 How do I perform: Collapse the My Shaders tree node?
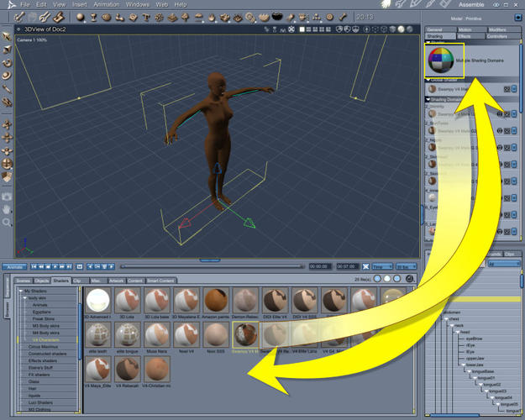pyautogui.click(x=21, y=291)
